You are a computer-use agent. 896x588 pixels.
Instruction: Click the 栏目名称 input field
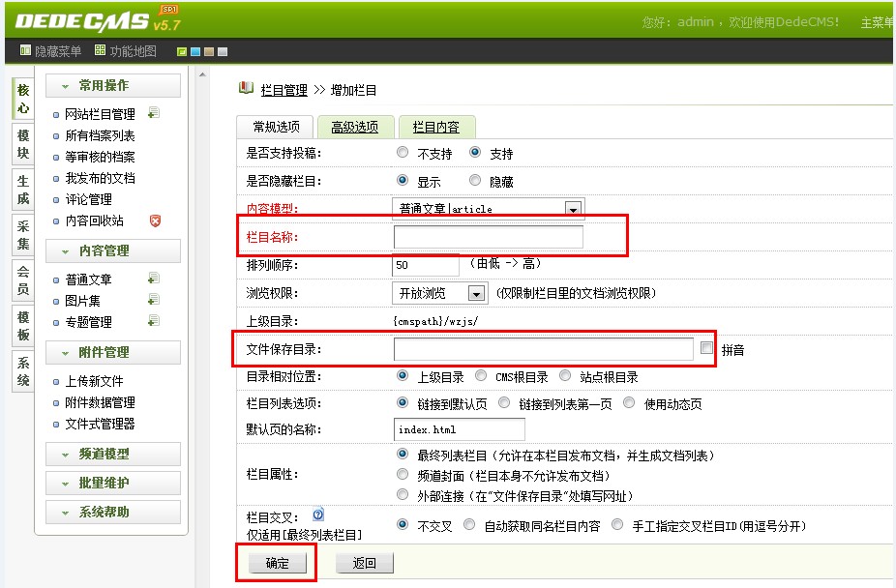pos(489,237)
